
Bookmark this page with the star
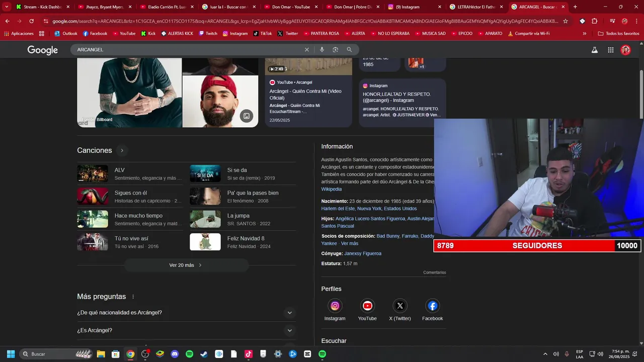tap(566, 21)
